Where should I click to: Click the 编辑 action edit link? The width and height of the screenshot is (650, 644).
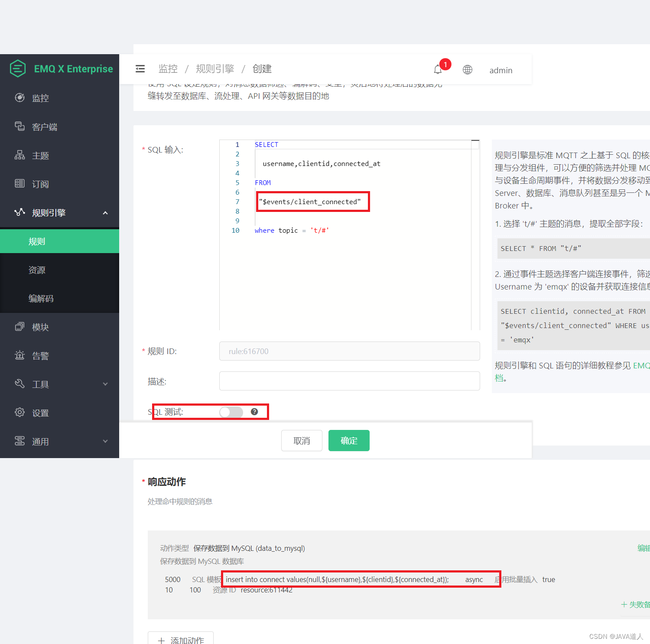643,548
